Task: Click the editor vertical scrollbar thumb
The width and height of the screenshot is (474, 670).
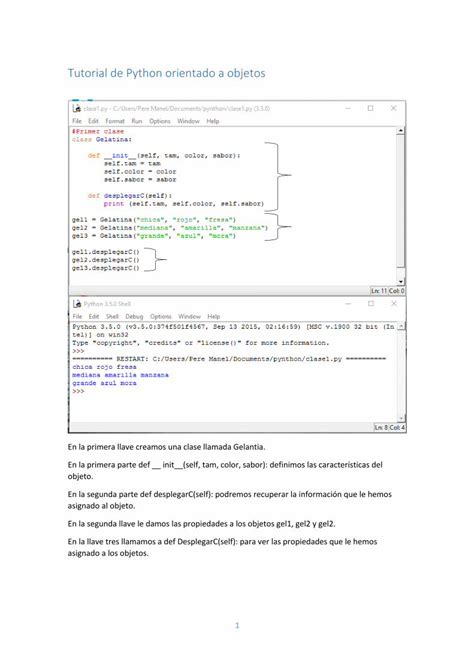Action: click(x=400, y=201)
